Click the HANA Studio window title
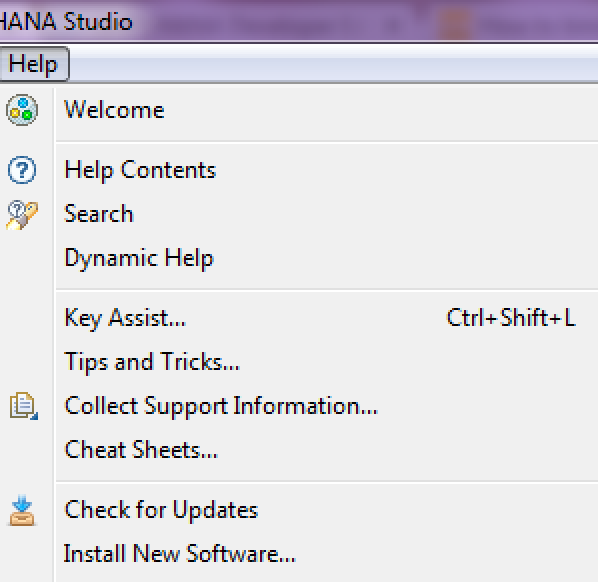This screenshot has height=582, width=598. 66,21
